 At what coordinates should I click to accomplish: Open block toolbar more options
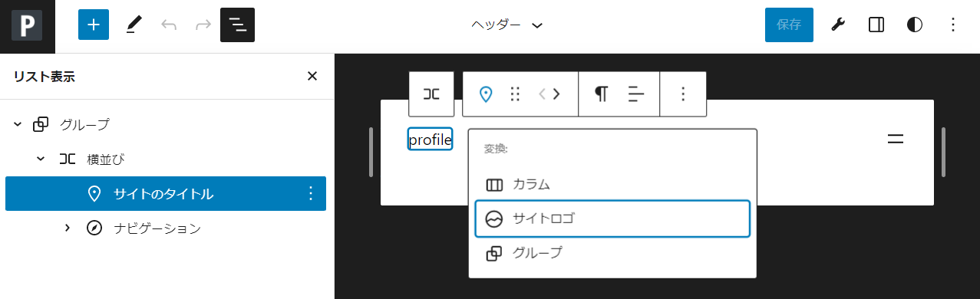point(683,94)
